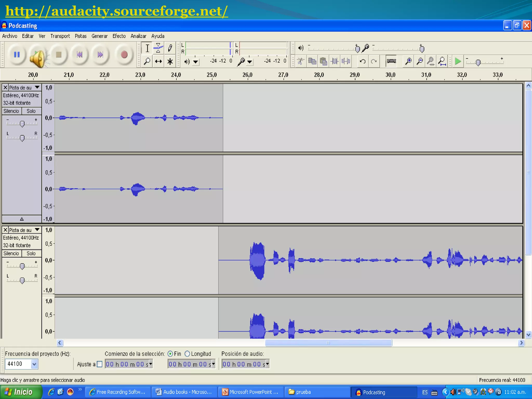532x399 pixels.
Task: Click the Silence audio icon
Action: pyautogui.click(x=346, y=61)
